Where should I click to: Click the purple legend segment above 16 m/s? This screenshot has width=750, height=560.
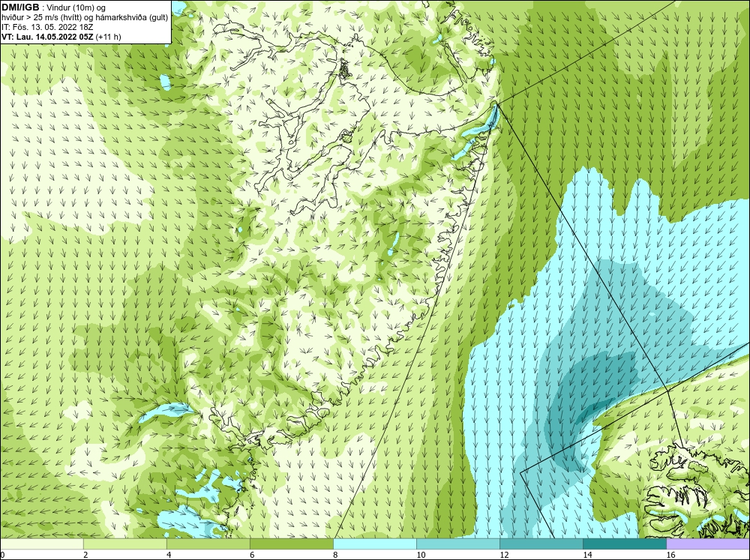[708, 544]
